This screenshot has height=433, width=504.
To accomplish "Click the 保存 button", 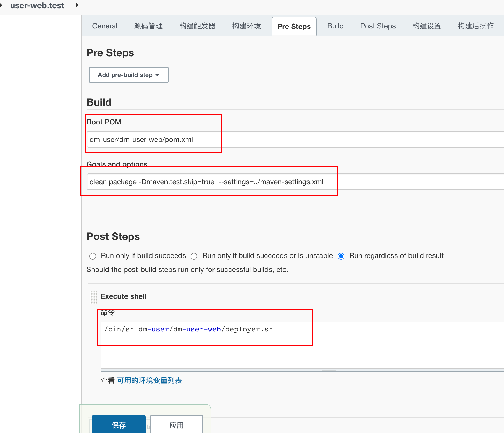I will (x=119, y=425).
